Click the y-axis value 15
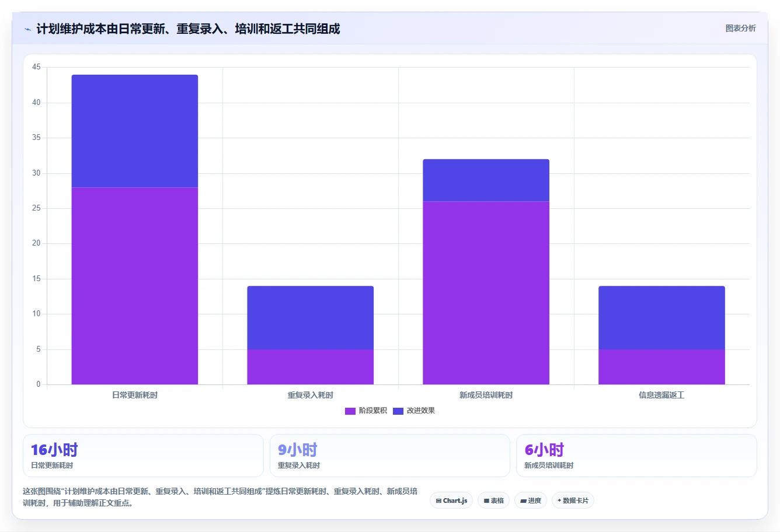Screen dimensions: 780x532 36,279
